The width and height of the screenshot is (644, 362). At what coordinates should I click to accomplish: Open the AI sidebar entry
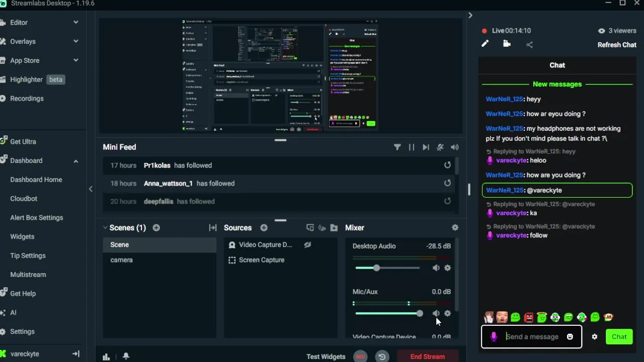13,313
